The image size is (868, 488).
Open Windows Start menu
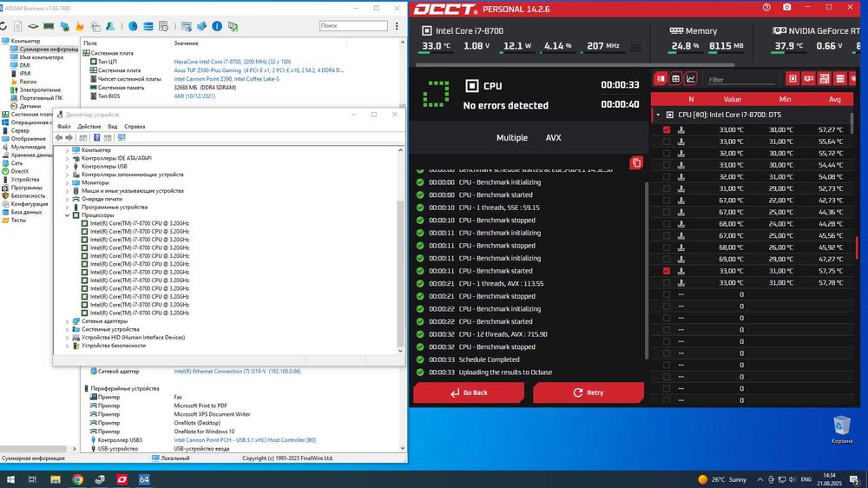click(10, 479)
